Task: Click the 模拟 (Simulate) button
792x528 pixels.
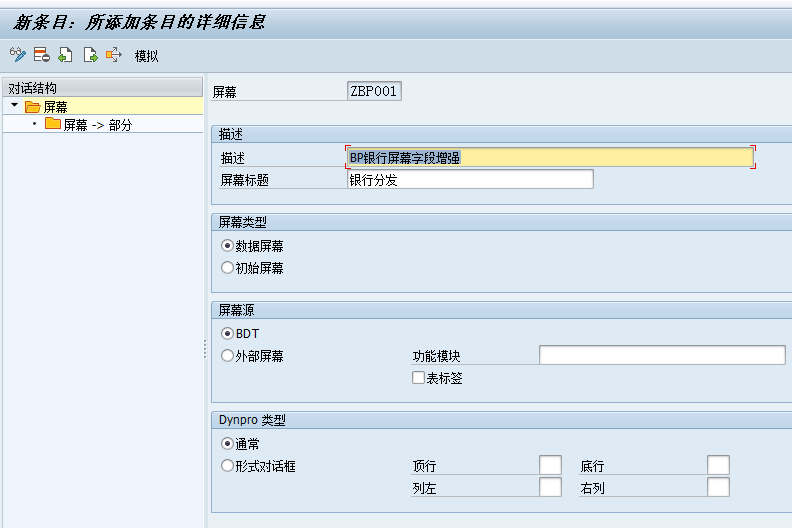Action: [146, 56]
